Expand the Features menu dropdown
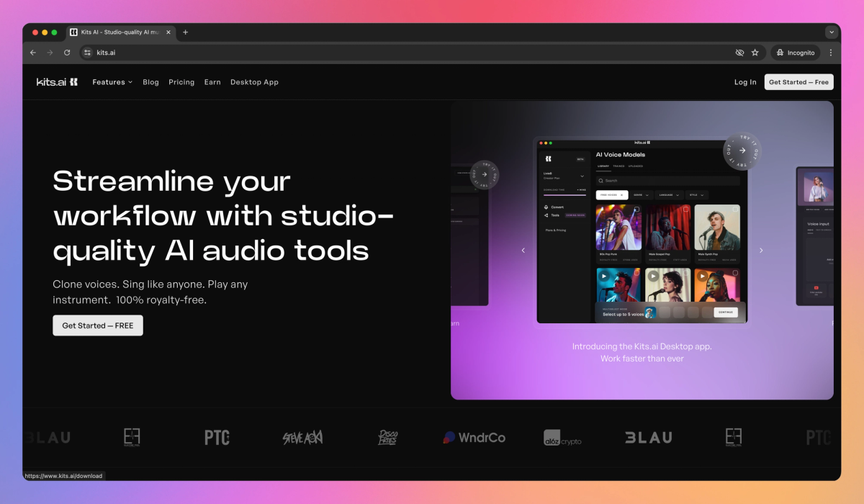 tap(112, 82)
